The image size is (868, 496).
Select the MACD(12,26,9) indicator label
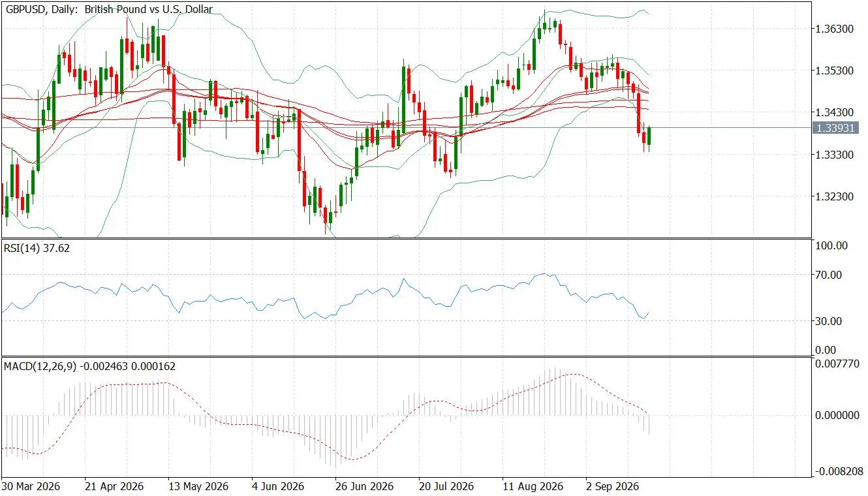pyautogui.click(x=90, y=367)
